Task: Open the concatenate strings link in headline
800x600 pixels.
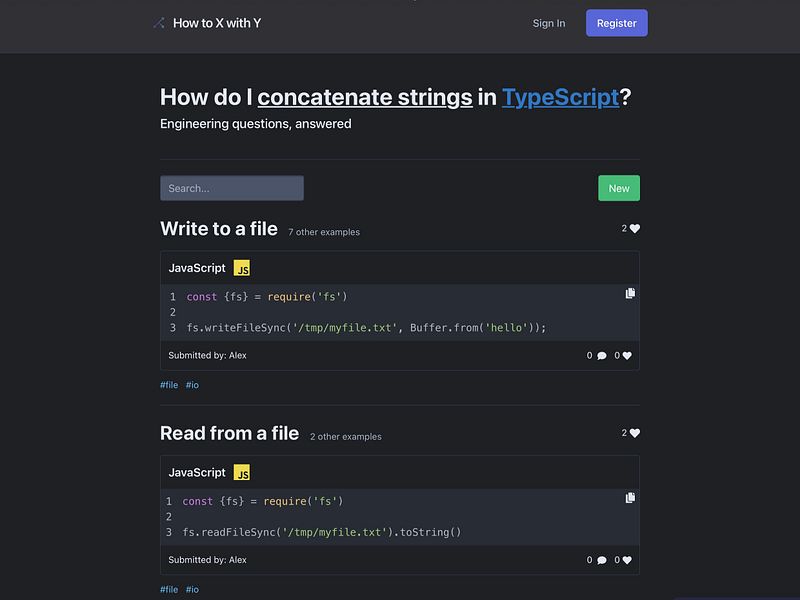Action: tap(365, 97)
